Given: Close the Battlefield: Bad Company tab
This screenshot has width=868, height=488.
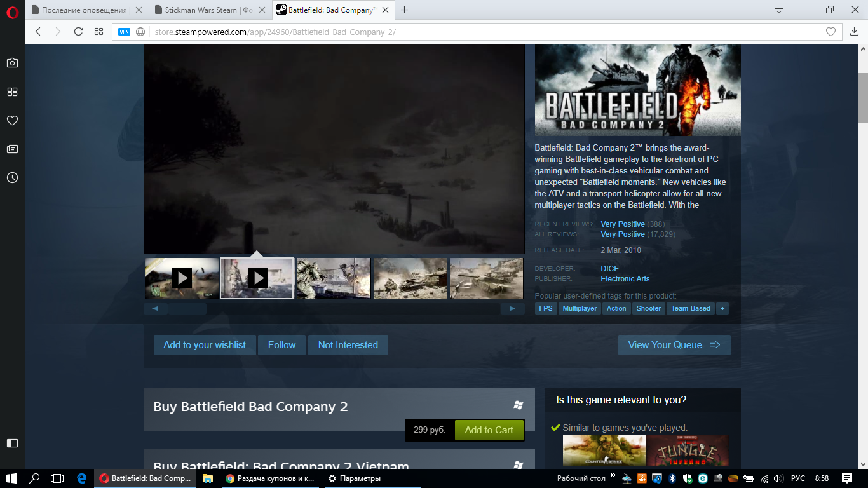Looking at the screenshot, I should [x=384, y=10].
